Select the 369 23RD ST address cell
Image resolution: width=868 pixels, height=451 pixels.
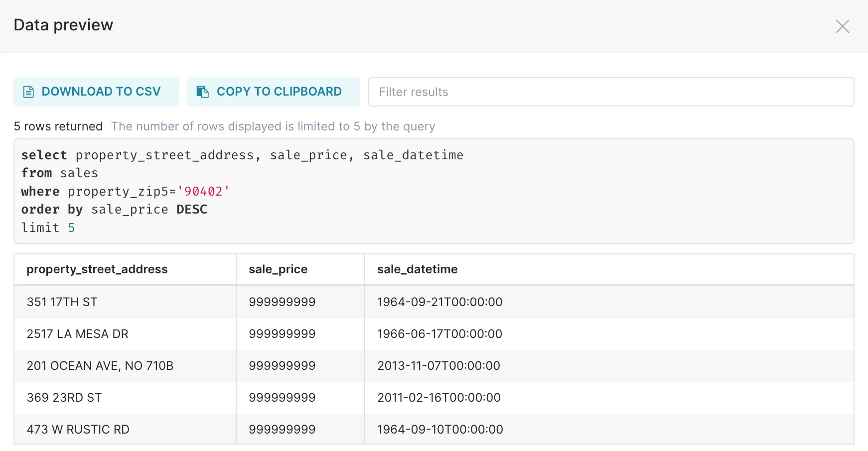point(64,398)
